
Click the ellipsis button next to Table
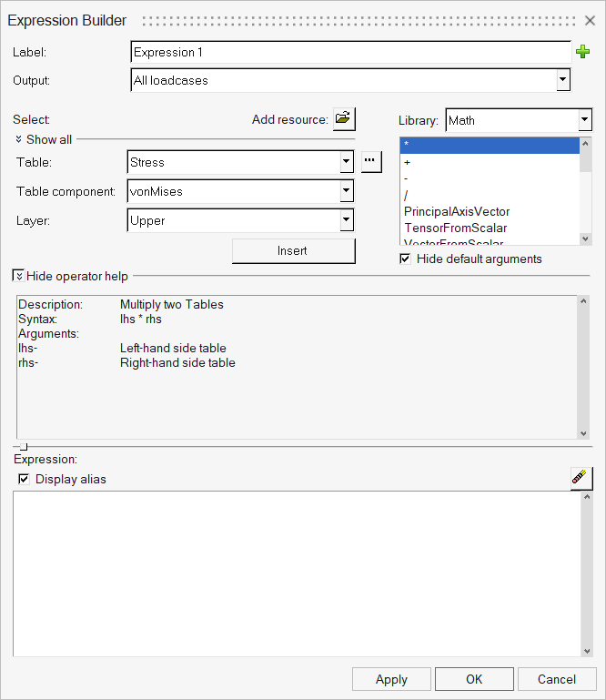tap(371, 162)
